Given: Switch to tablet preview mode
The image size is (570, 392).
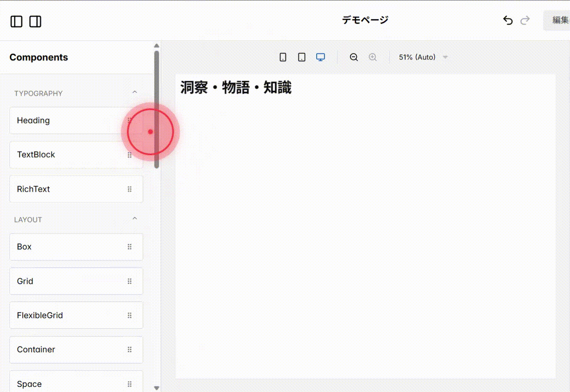Looking at the screenshot, I should point(301,57).
